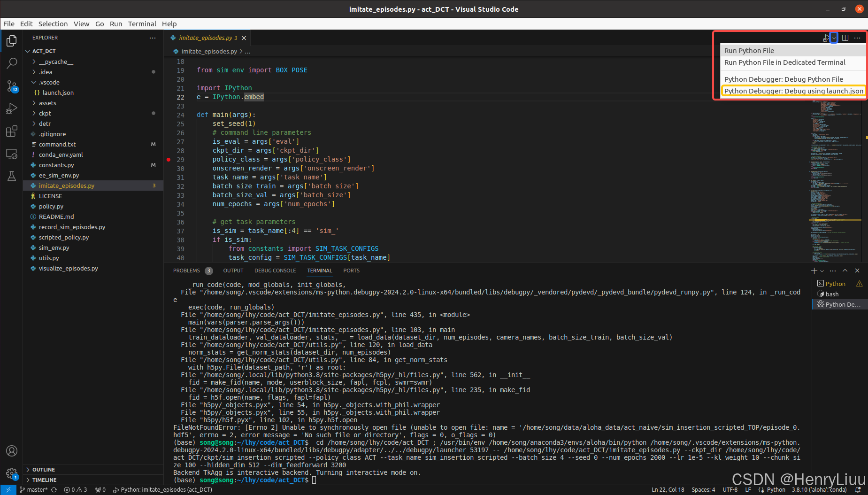Select Python Debugger: Debug using launch.json
The width and height of the screenshot is (868, 495).
tap(794, 91)
